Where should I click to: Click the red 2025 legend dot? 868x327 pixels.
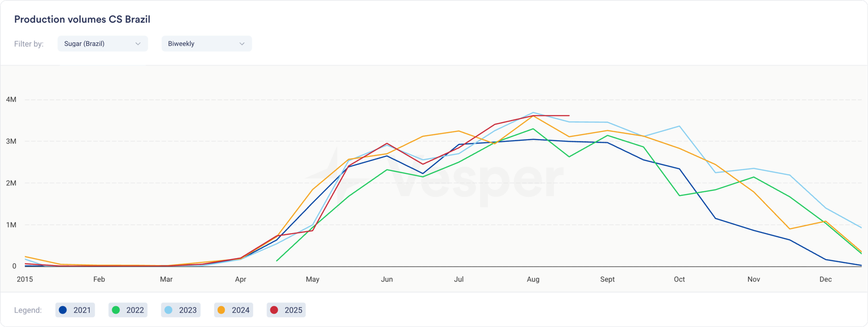[274, 310]
